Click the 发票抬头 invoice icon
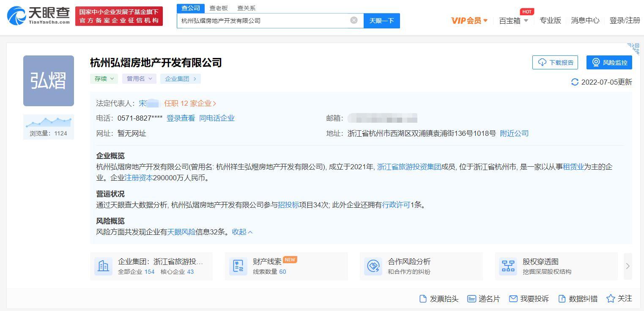The height and width of the screenshot is (311, 644). [423, 299]
